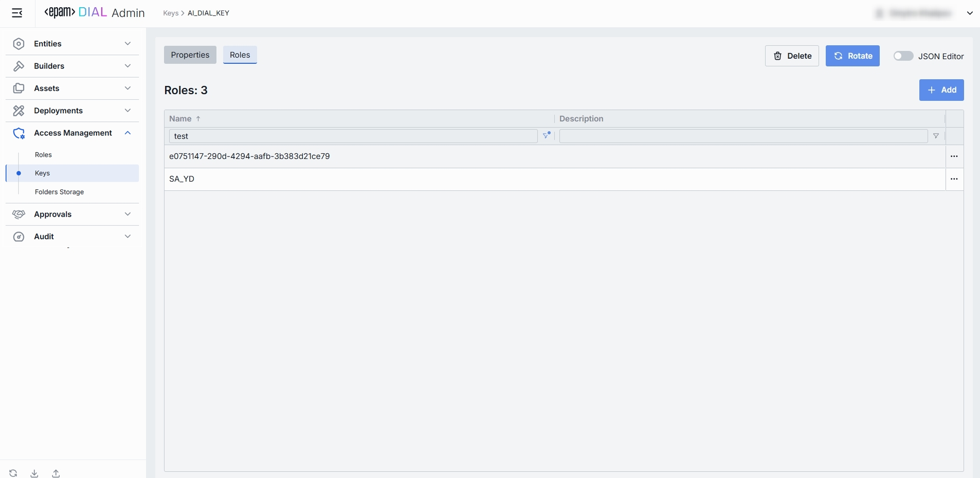The height and width of the screenshot is (478, 980).
Task: Sort by the Name column header
Action: (x=180, y=119)
